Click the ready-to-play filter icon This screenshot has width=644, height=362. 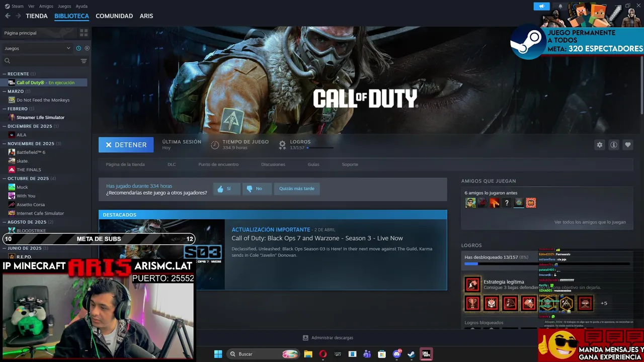coord(87,48)
